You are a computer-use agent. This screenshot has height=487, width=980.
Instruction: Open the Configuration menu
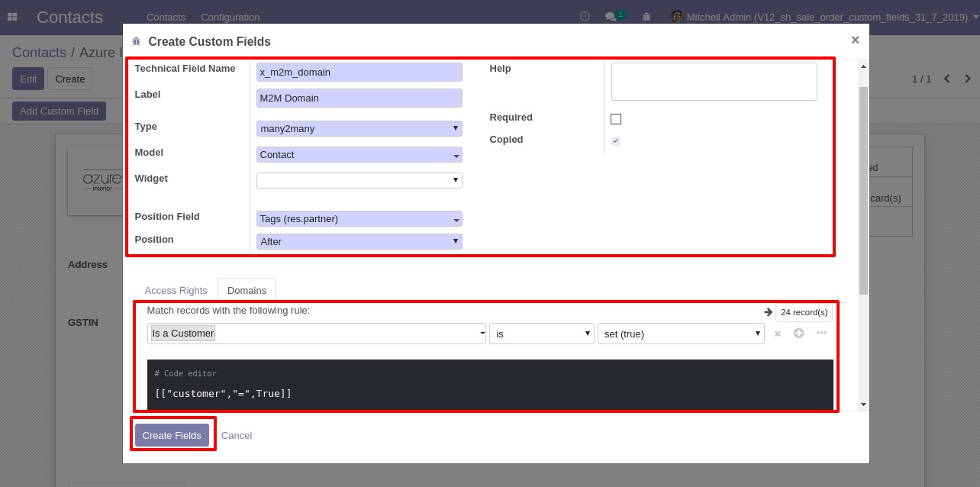pyautogui.click(x=230, y=17)
